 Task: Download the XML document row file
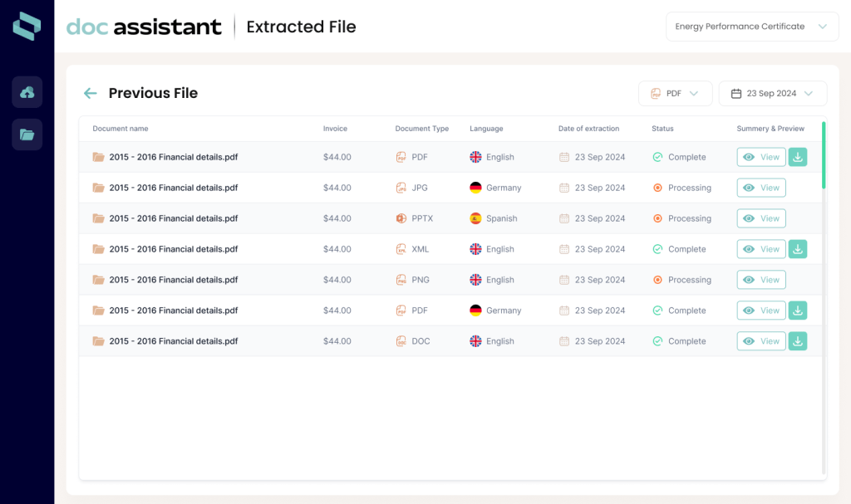pyautogui.click(x=797, y=249)
